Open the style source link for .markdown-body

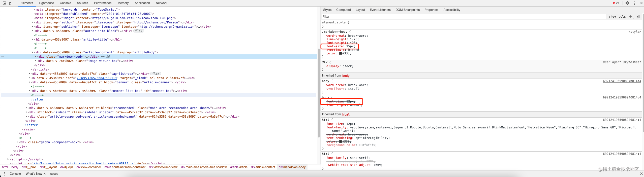click(x=635, y=32)
